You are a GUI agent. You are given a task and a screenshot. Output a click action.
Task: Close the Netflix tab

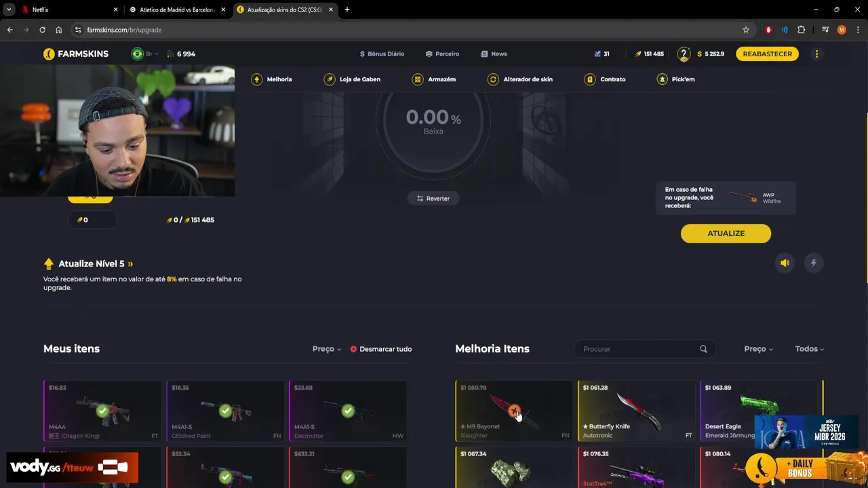(x=115, y=9)
